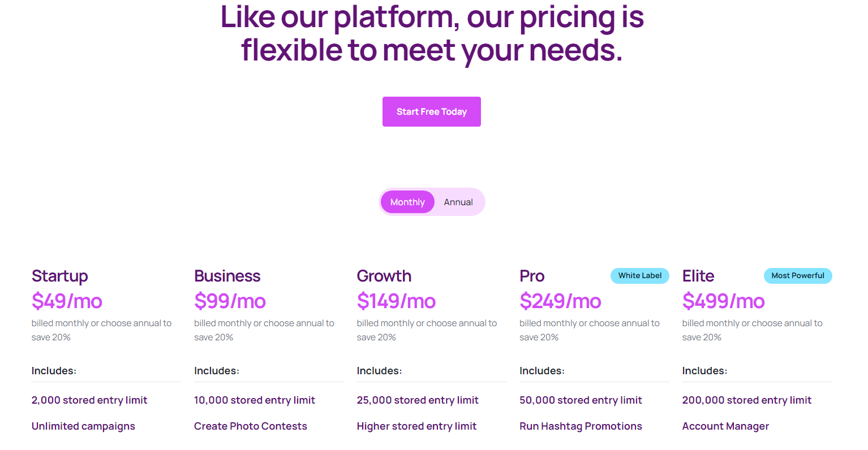This screenshot has width=868, height=450.
Task: Select the Elite plan heading
Action: pos(698,276)
